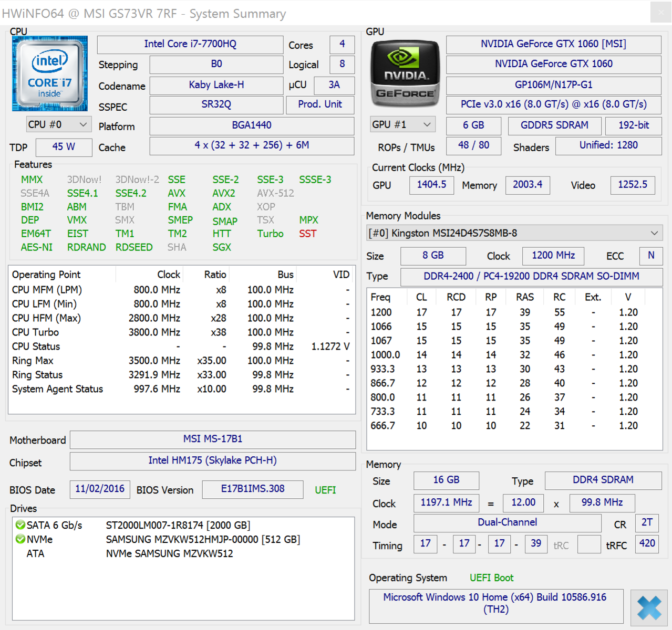This screenshot has width=672, height=630.
Task: Click the 192-bit bus width value
Action: [634, 125]
